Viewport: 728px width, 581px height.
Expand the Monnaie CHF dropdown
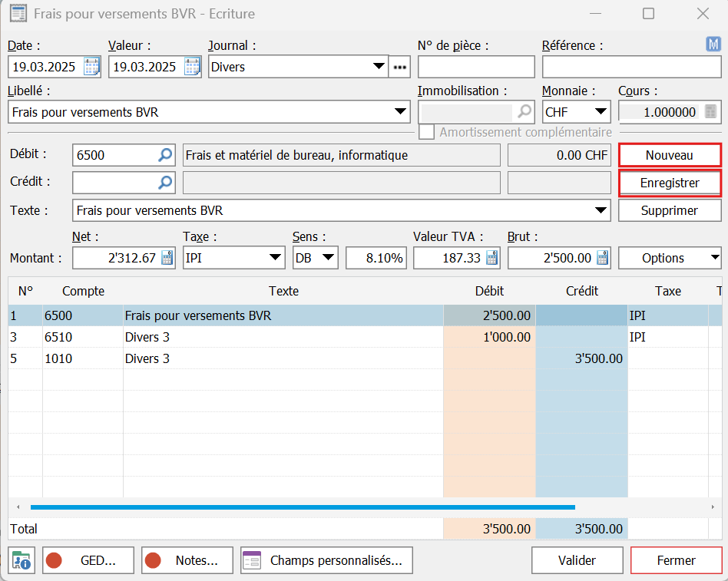(601, 112)
